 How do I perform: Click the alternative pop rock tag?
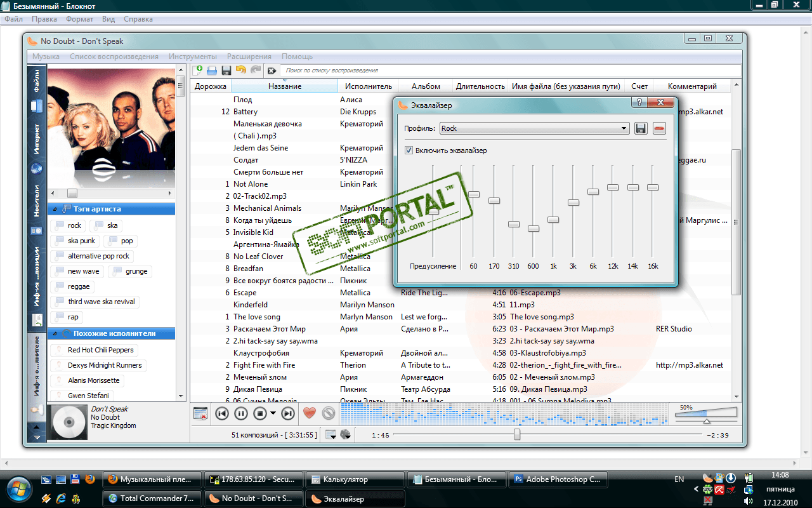(92, 256)
